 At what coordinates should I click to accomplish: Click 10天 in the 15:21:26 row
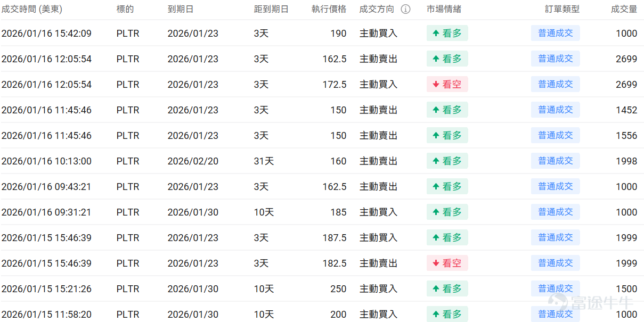[x=264, y=289]
